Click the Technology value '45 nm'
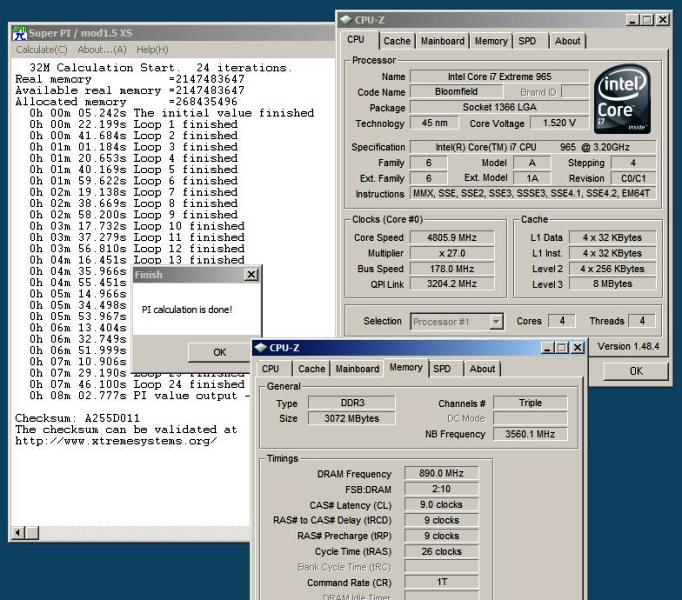Viewport: 682px width, 600px height. 435,123
